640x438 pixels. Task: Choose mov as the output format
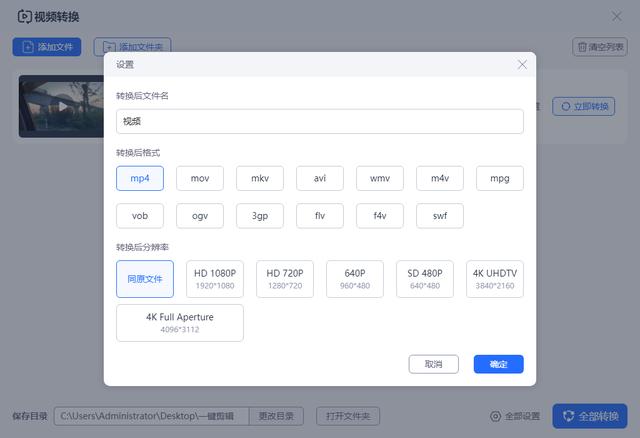pos(200,178)
